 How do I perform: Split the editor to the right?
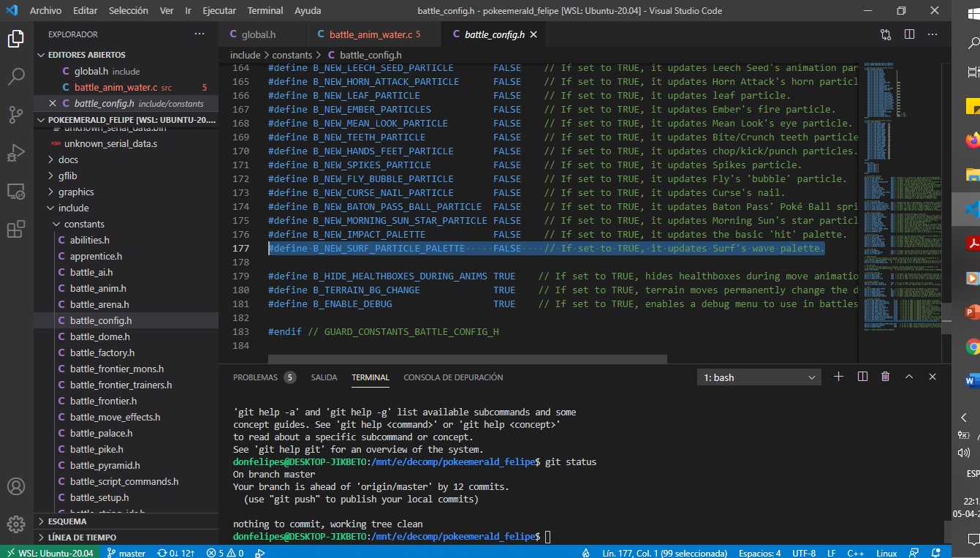point(909,34)
